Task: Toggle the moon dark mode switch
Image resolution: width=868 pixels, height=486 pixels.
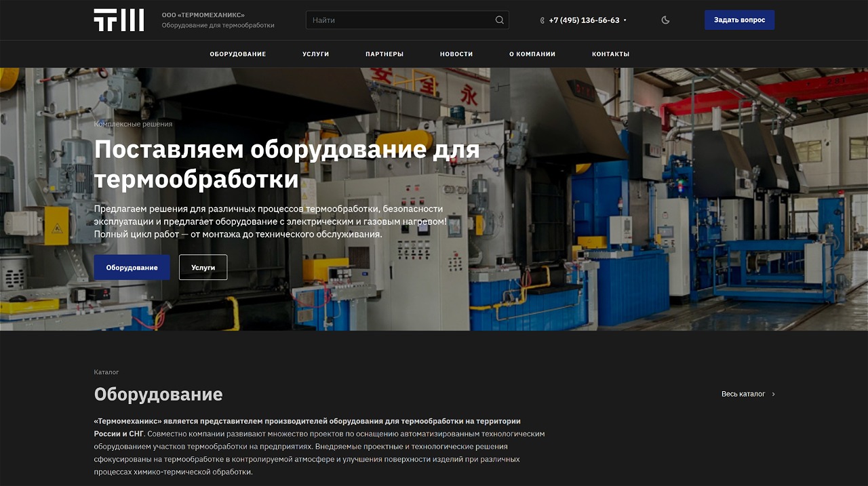Action: (x=665, y=20)
